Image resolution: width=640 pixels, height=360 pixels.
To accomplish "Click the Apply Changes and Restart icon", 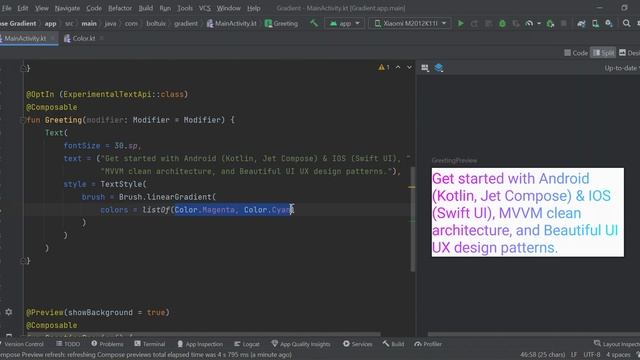I will point(474,24).
